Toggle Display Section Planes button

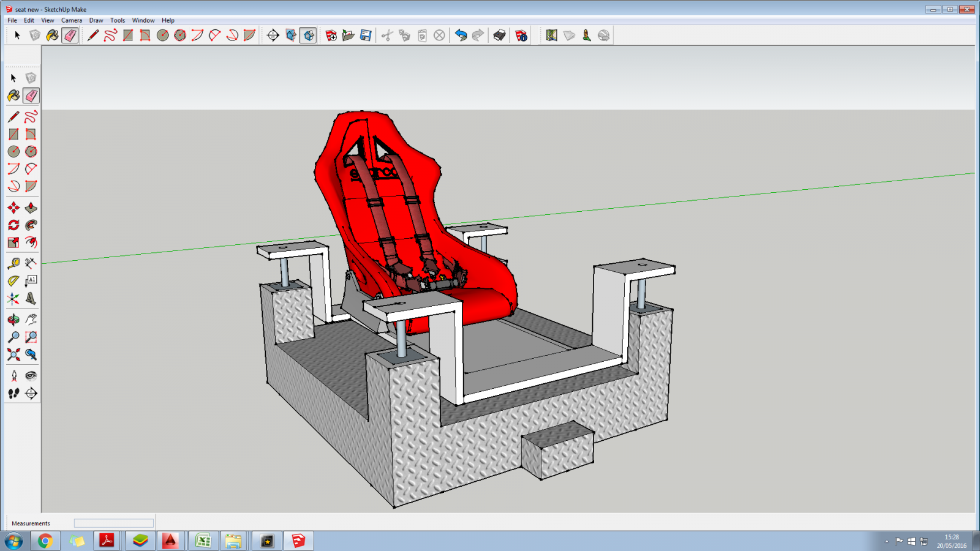291,36
